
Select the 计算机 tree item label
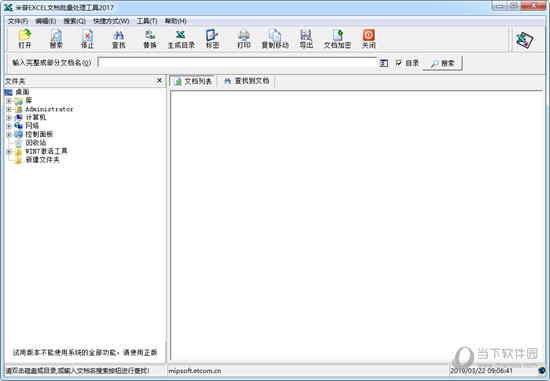(36, 117)
